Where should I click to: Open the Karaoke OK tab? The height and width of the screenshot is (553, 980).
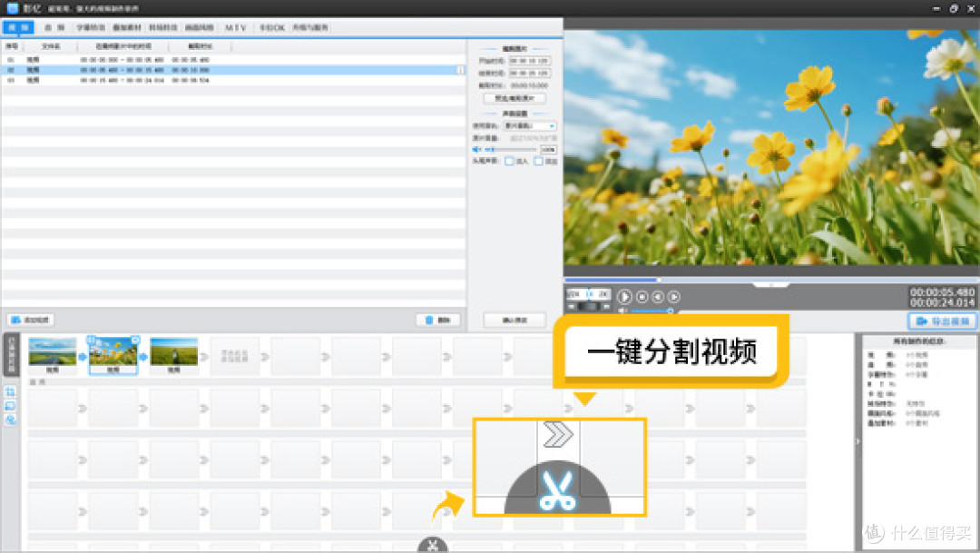point(272,27)
